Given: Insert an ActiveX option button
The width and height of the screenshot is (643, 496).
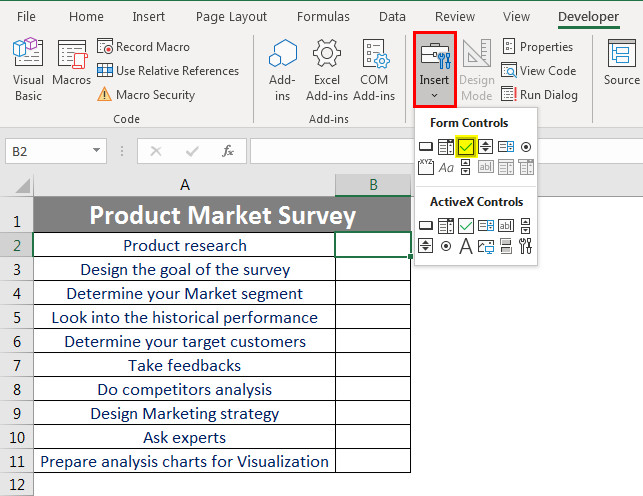Looking at the screenshot, I should (446, 246).
